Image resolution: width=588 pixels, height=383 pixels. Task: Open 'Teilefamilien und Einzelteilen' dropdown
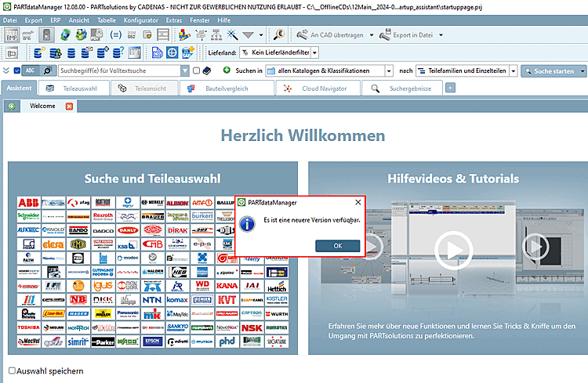tap(514, 70)
